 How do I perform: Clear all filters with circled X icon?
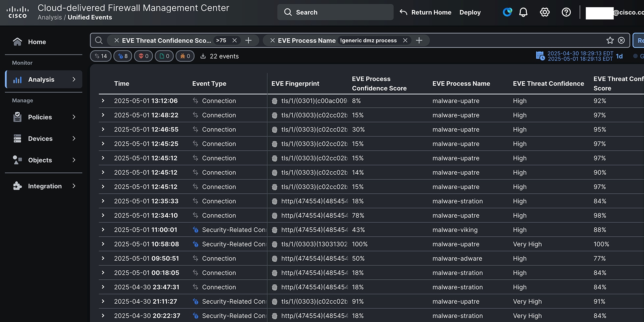click(621, 40)
